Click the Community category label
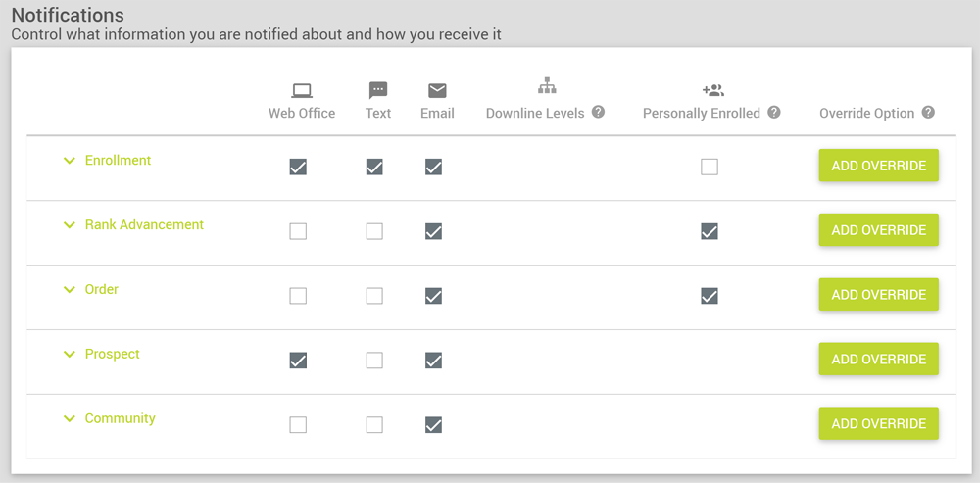The image size is (980, 483). coord(121,418)
